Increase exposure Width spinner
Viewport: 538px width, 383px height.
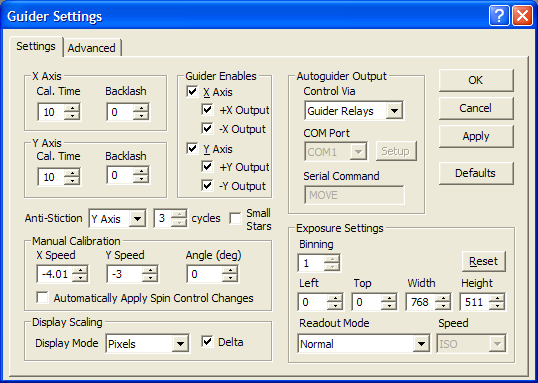(443, 298)
